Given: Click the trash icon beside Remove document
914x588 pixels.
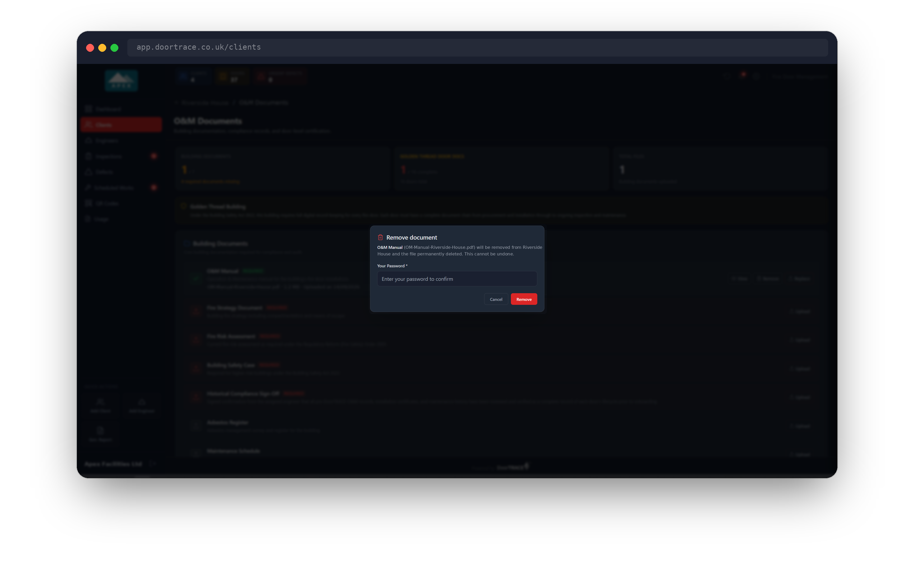Looking at the screenshot, I should pos(380,237).
